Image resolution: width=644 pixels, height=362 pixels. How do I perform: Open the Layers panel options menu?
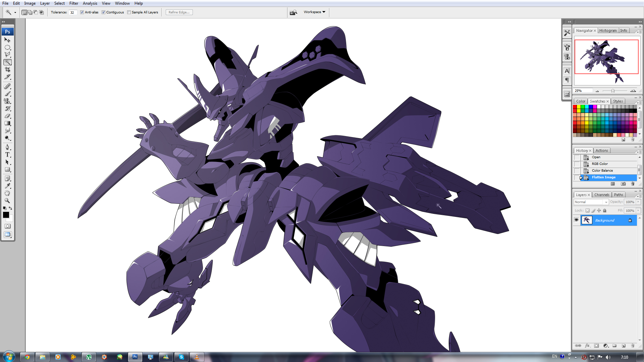coord(639,196)
